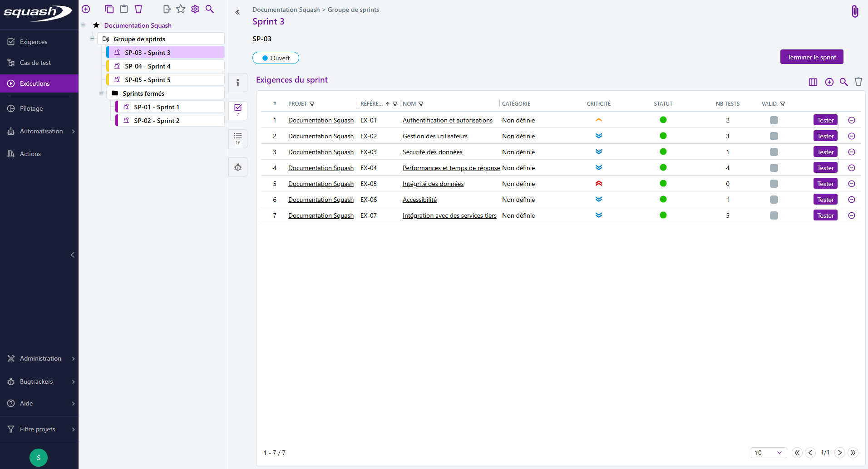Open the Gestion des utilisateurs link

pos(434,136)
